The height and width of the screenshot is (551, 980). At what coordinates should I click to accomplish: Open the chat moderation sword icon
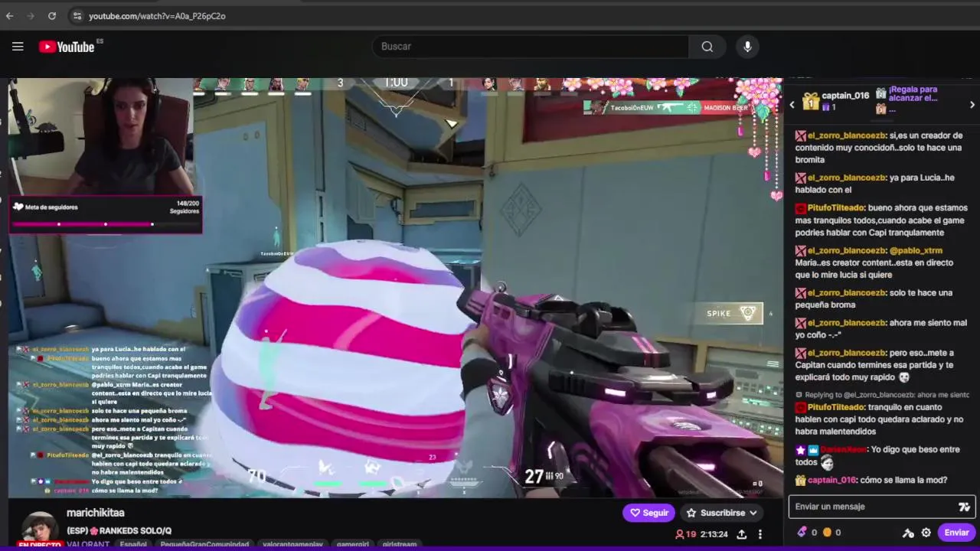[x=908, y=533]
